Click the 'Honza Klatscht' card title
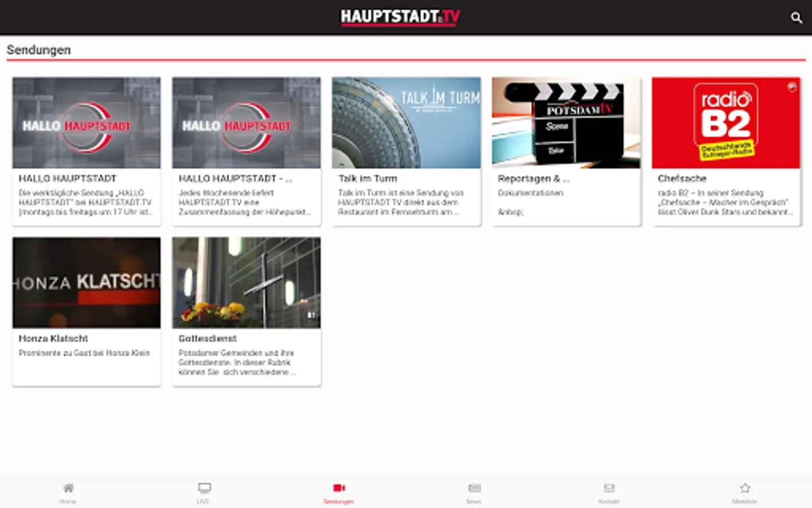This screenshot has height=508, width=812. click(53, 339)
